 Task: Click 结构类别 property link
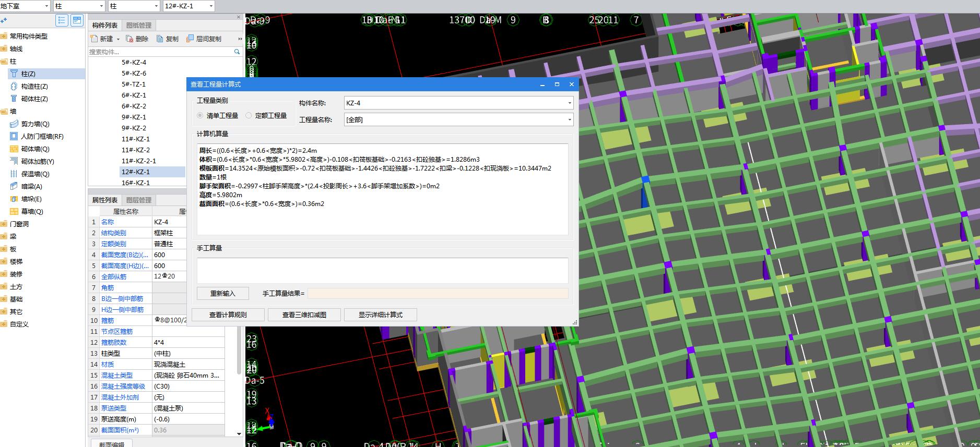click(113, 233)
